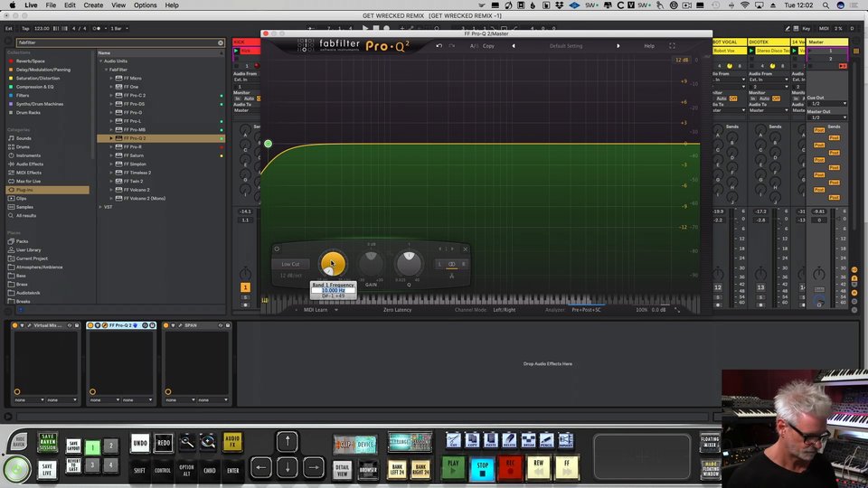Open the Help menu in Pro-Q 2
The image size is (868, 488).
pos(649,46)
